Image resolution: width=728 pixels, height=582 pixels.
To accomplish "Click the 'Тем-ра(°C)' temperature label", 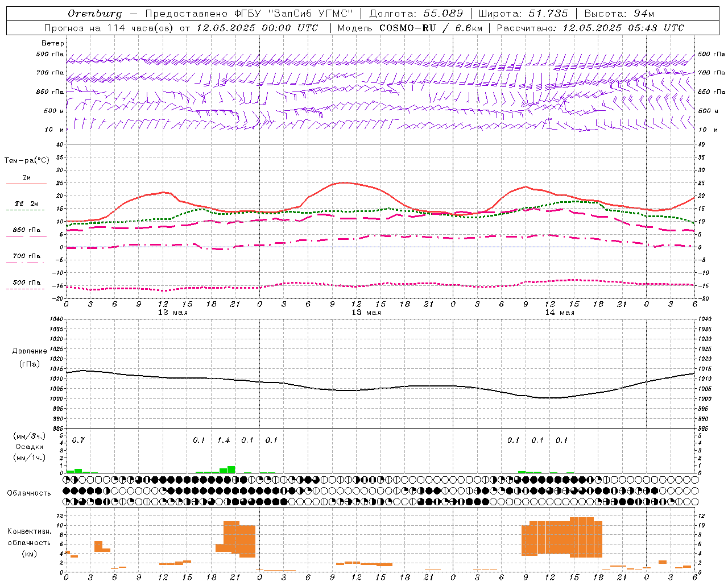I will (27, 161).
